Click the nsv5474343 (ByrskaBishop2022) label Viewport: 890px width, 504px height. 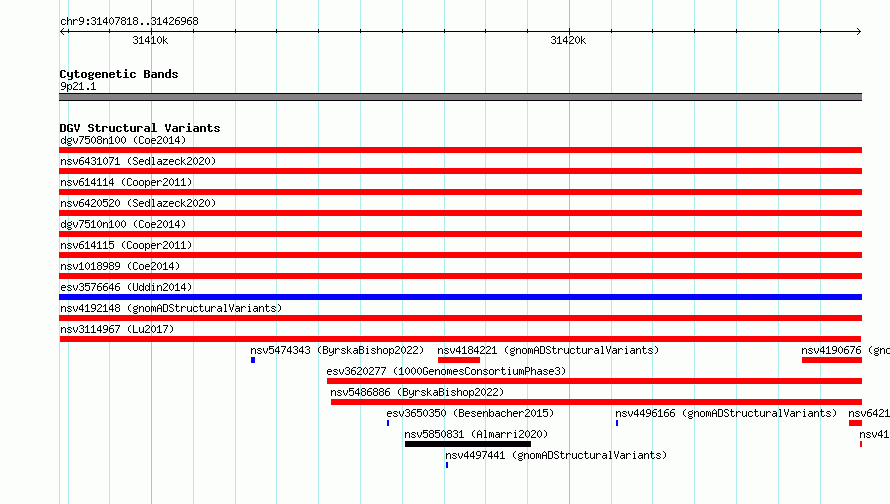337,350
